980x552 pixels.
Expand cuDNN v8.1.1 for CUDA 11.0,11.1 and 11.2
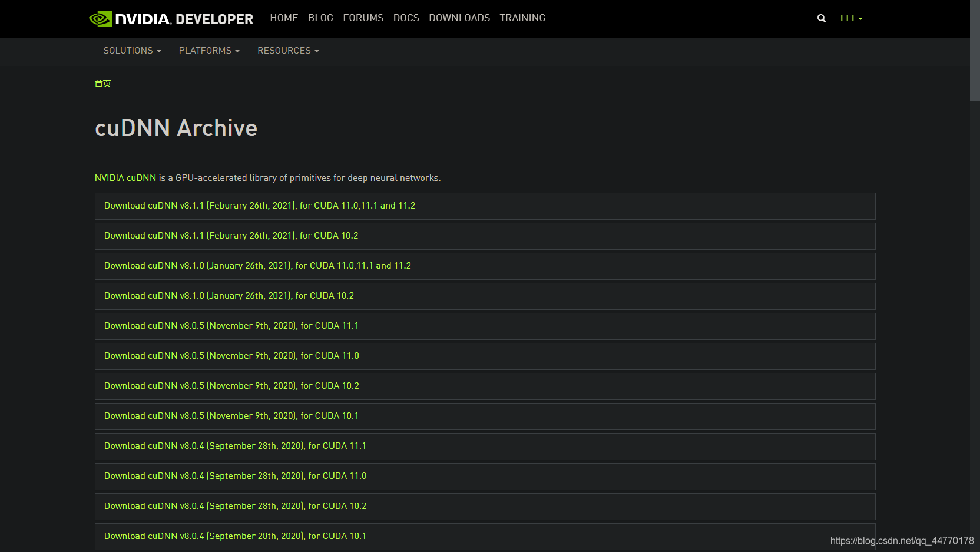(x=485, y=206)
